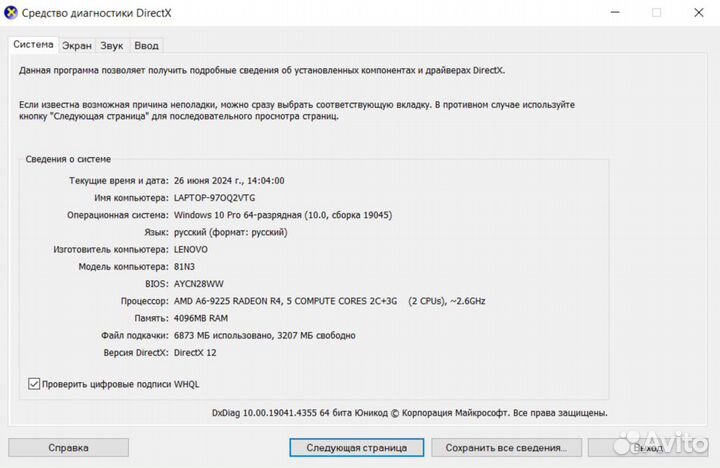Click the Система tab
This screenshot has height=468, width=720.
tap(34, 44)
